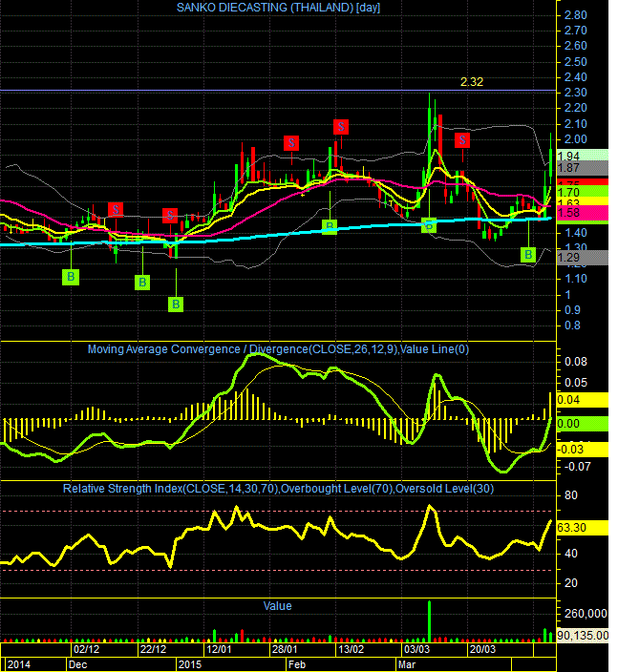The height and width of the screenshot is (672, 618).
Task: Select the Value volume panel title
Action: 277,606
